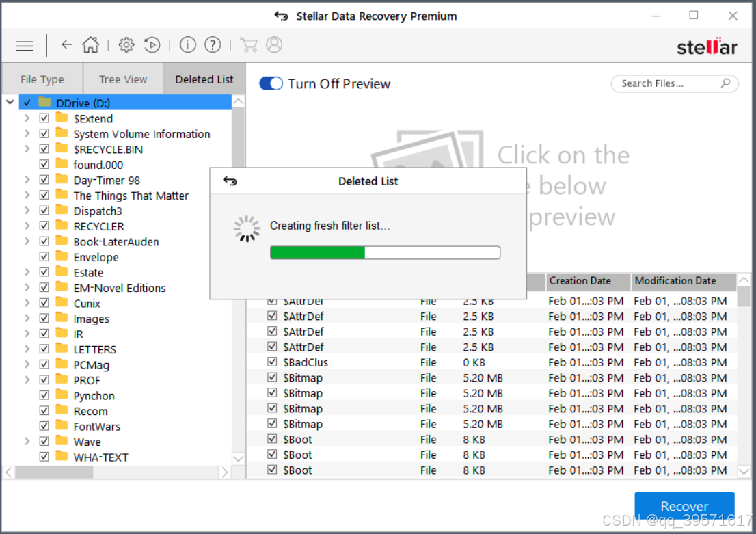Select the Recom folder

click(91, 411)
